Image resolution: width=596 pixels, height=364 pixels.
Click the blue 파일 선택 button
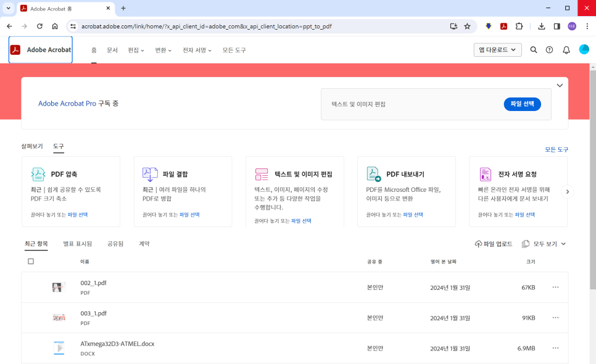[522, 104]
